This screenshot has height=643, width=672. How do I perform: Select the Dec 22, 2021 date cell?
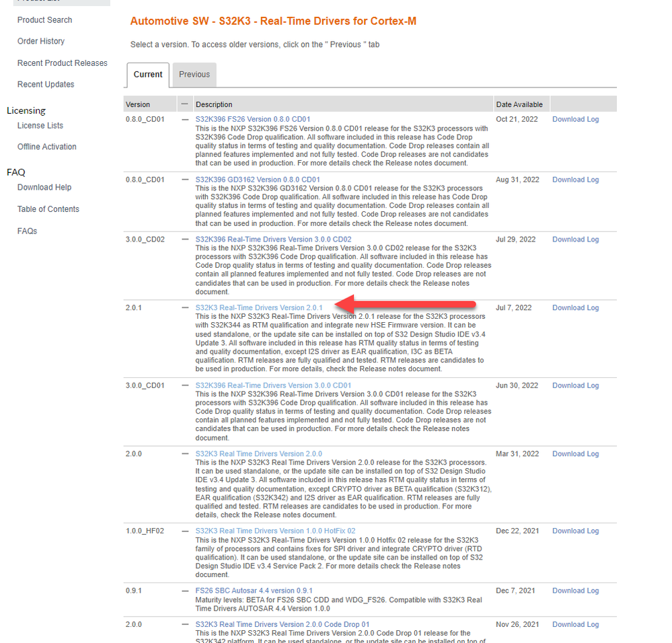(x=517, y=531)
